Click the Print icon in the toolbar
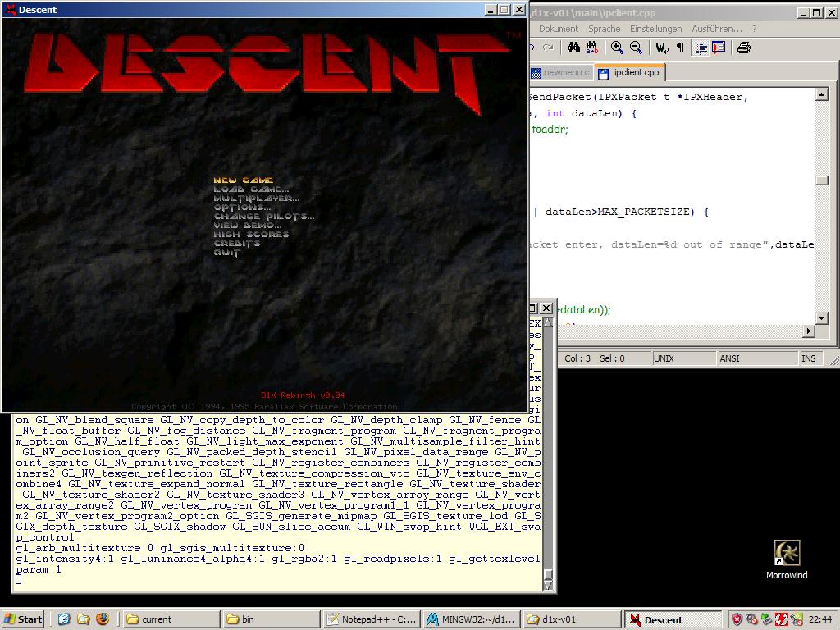Screen dimensions: 840x630 (743, 48)
